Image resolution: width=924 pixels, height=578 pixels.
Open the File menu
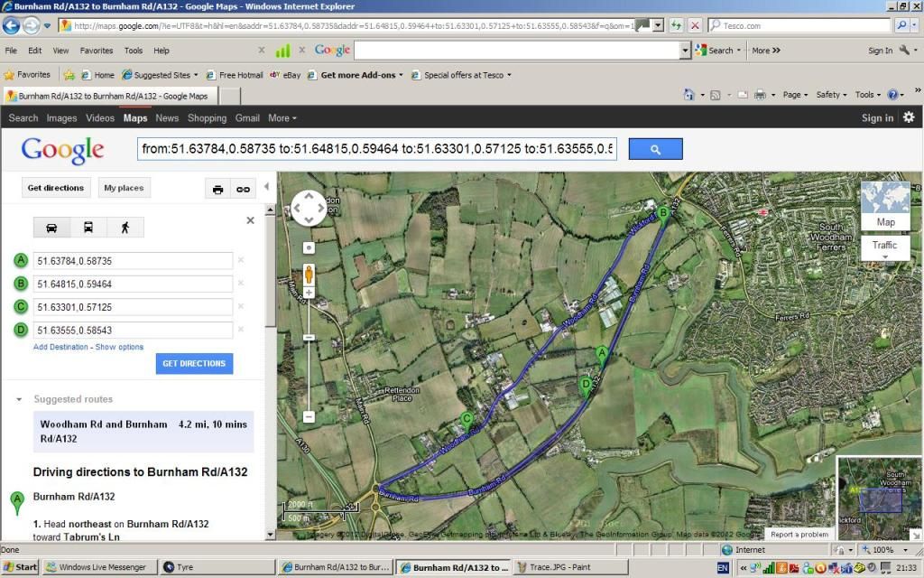[x=11, y=51]
